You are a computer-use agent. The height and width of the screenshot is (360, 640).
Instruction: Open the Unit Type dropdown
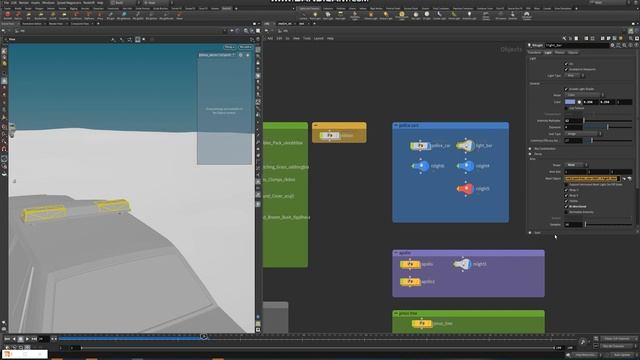583,133
